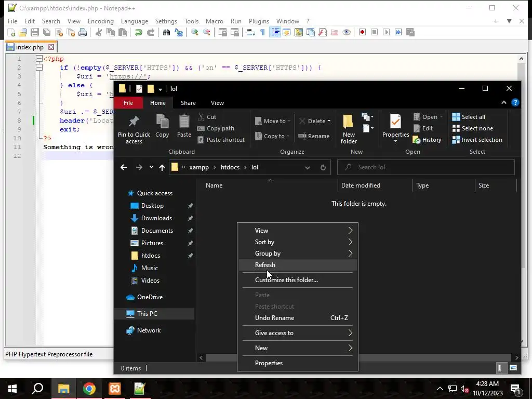Choose Refresh from the context menu
This screenshot has width=532, height=399.
pos(298,265)
